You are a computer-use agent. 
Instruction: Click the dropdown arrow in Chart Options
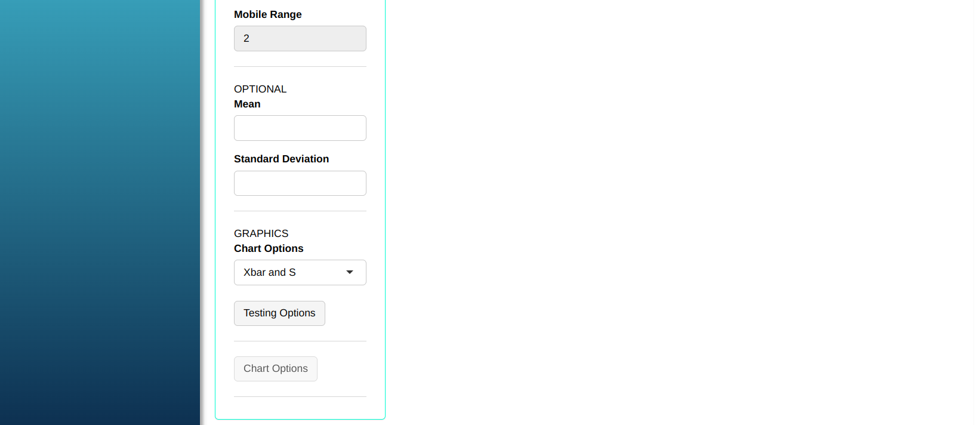(350, 272)
